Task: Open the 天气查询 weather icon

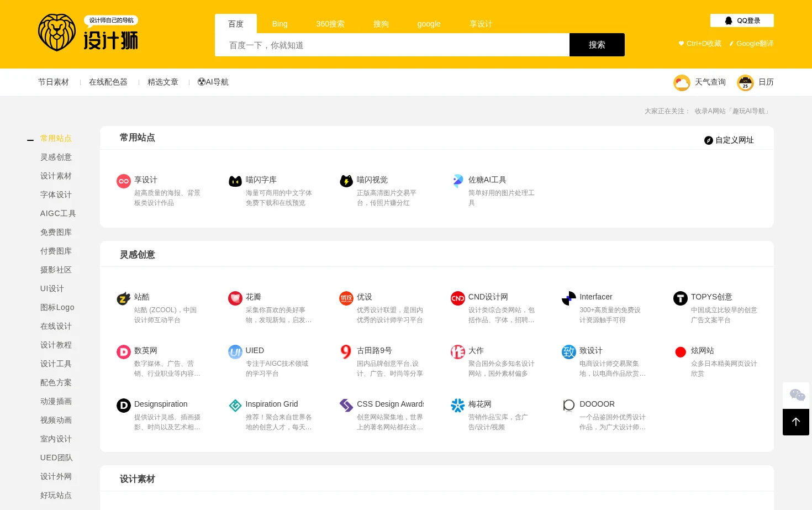Action: [682, 82]
